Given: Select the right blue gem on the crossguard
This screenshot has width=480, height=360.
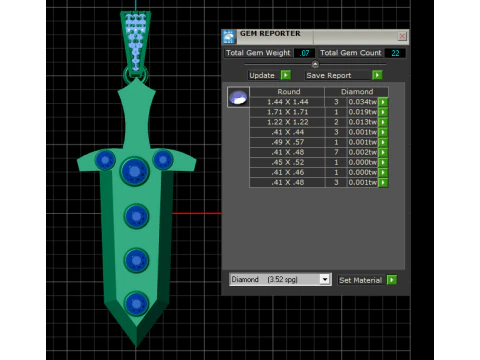Looking at the screenshot, I should (x=163, y=160).
